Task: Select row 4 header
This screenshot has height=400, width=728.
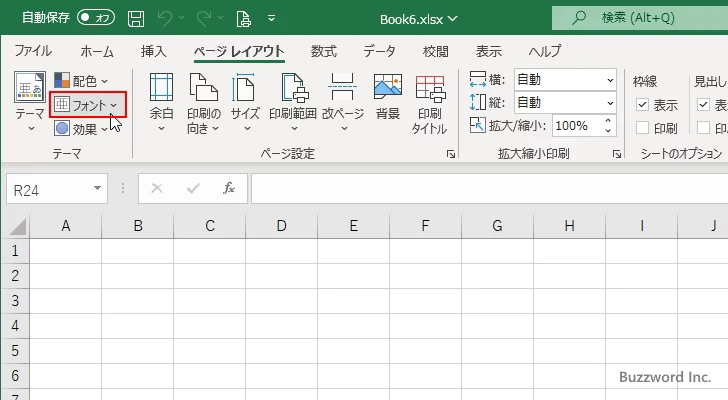Action: point(15,326)
